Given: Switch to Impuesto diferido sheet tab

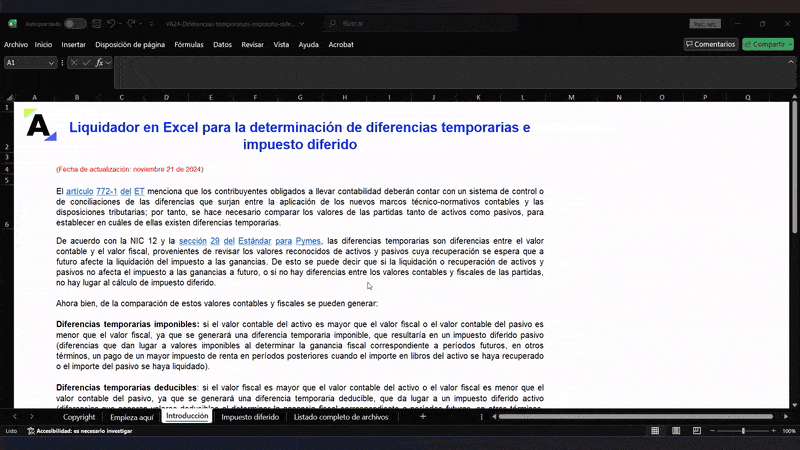Looking at the screenshot, I should click(250, 417).
